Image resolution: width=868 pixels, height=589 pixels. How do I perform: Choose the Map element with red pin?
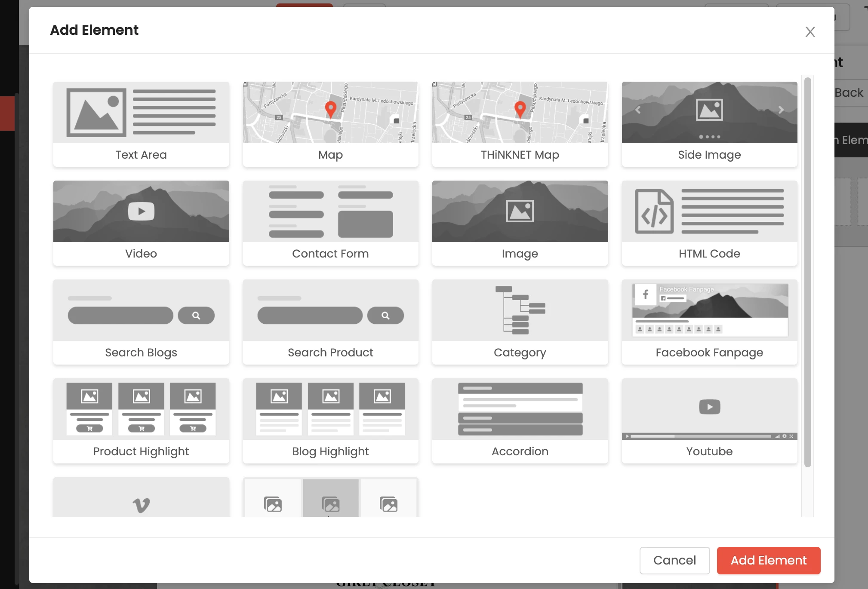pyautogui.click(x=330, y=124)
